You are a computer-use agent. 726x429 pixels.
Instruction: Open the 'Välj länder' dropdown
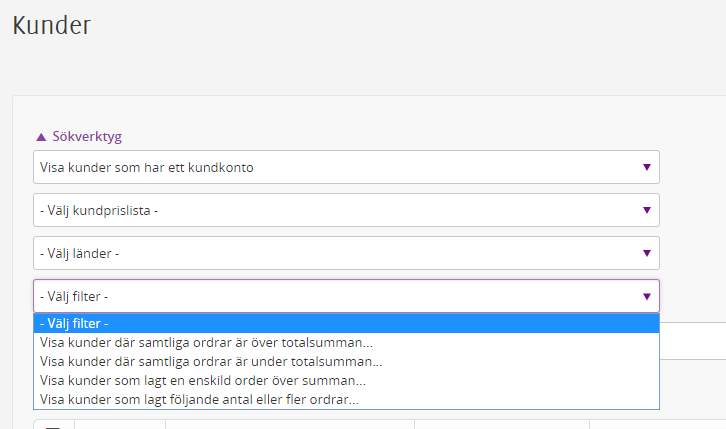click(346, 253)
